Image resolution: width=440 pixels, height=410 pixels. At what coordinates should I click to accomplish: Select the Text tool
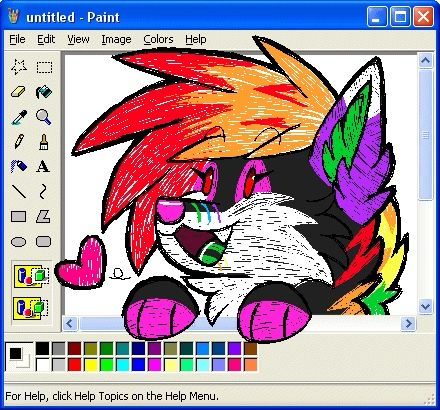[x=44, y=166]
